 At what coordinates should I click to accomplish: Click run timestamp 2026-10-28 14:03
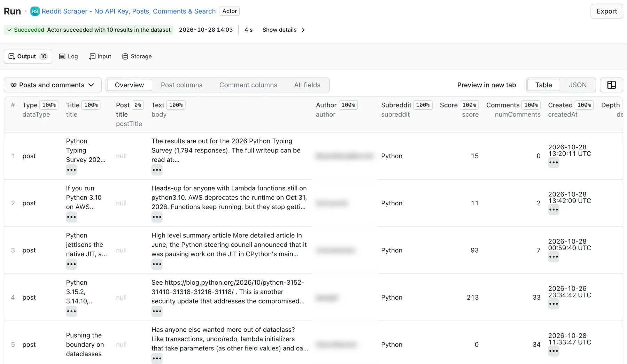pos(206,30)
